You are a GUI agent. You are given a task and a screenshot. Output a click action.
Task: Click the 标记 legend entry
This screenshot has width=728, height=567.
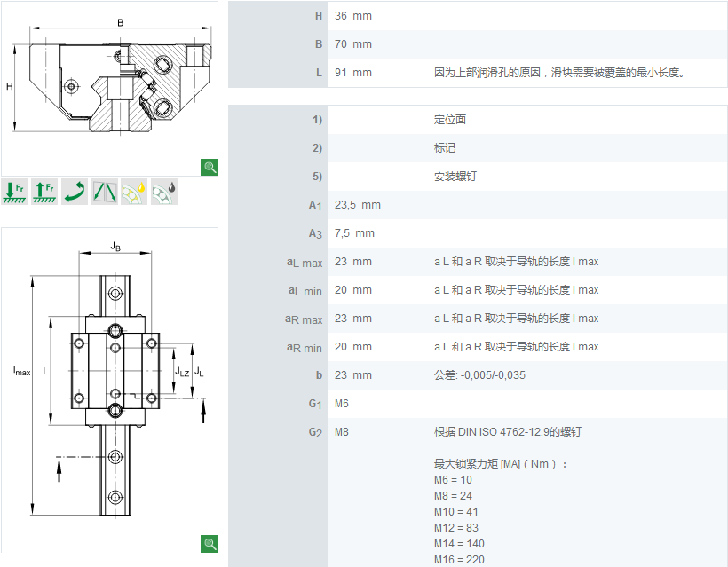tap(445, 148)
